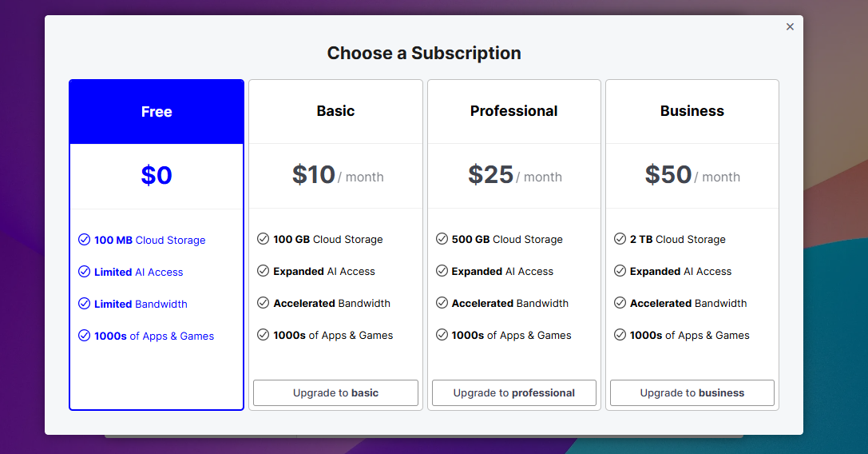The image size is (868, 454).
Task: Click the $0 price on the Free plan
Action: 157,175
